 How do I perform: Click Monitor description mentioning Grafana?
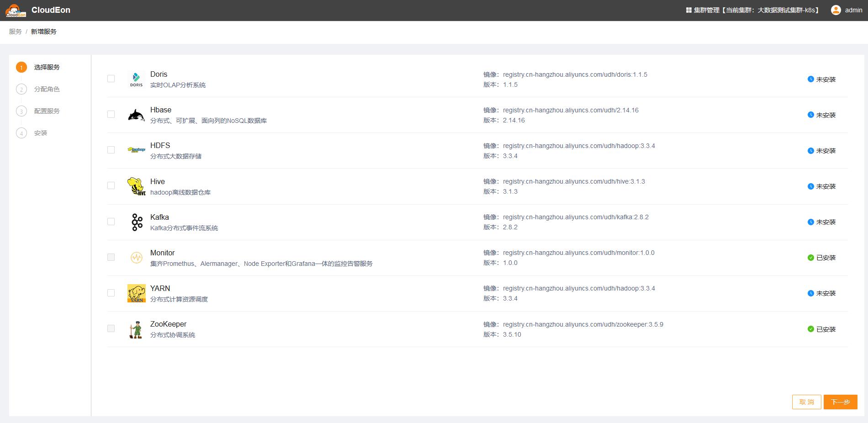pos(261,264)
